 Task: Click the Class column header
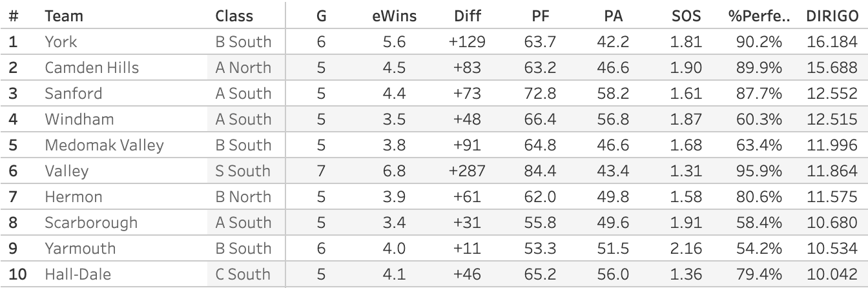(234, 16)
